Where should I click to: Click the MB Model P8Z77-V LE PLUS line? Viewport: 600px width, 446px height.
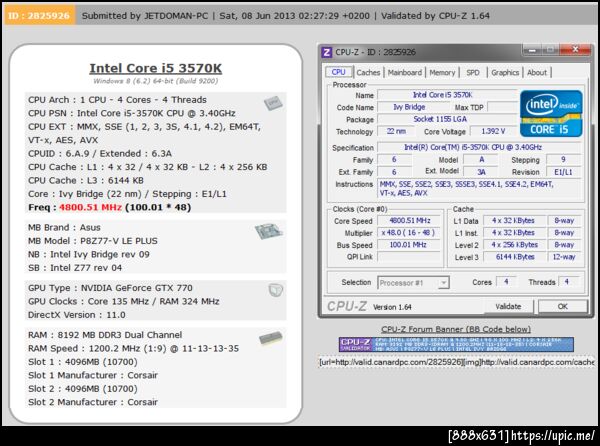click(x=93, y=241)
